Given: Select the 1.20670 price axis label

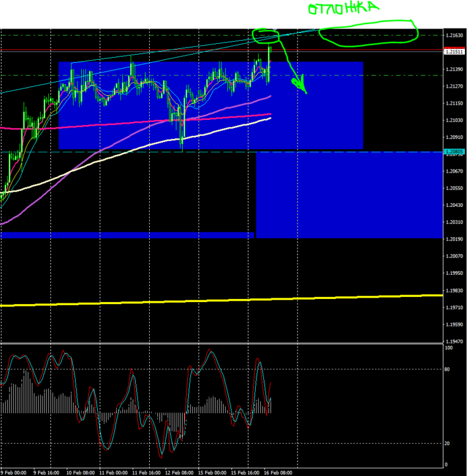Looking at the screenshot, I should 454,171.
